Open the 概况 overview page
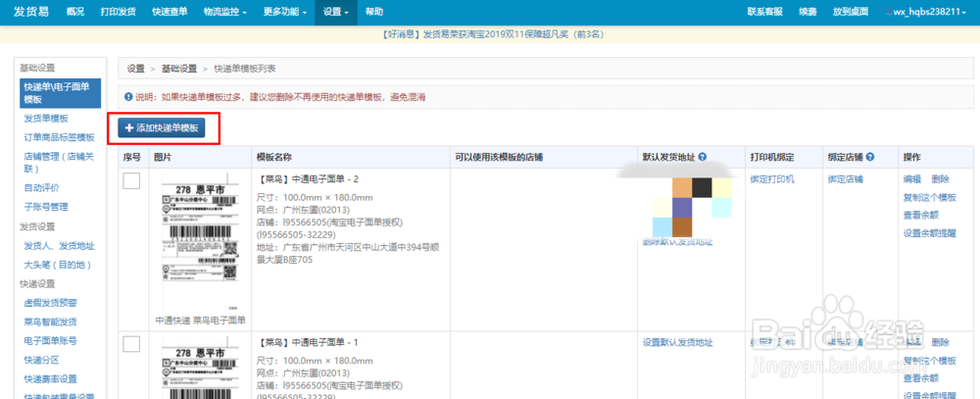 [75, 12]
